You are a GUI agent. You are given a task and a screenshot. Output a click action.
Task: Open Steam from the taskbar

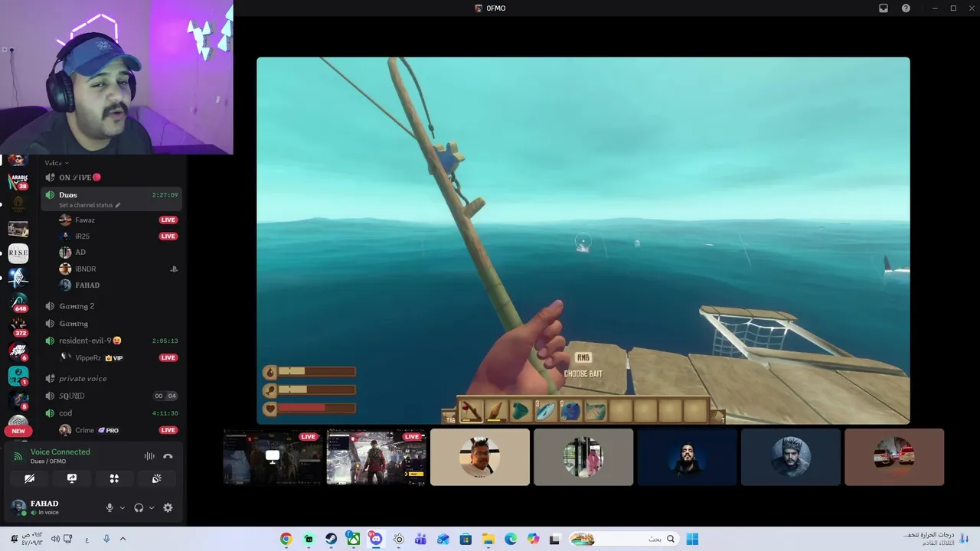[x=331, y=540]
